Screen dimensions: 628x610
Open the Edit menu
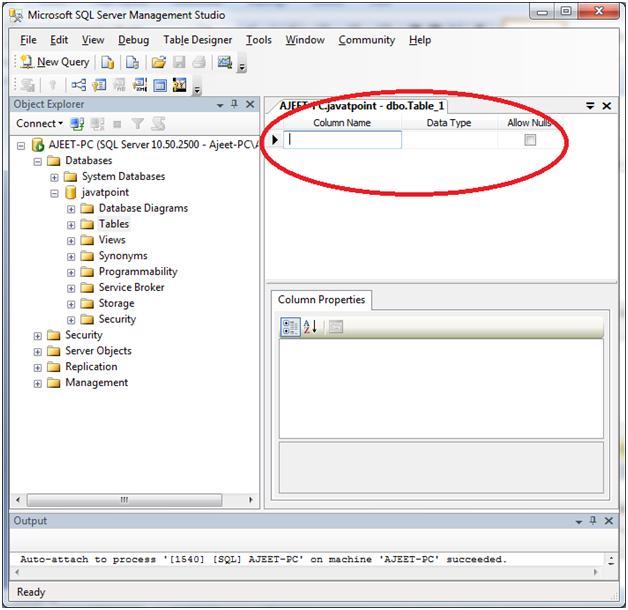point(59,40)
